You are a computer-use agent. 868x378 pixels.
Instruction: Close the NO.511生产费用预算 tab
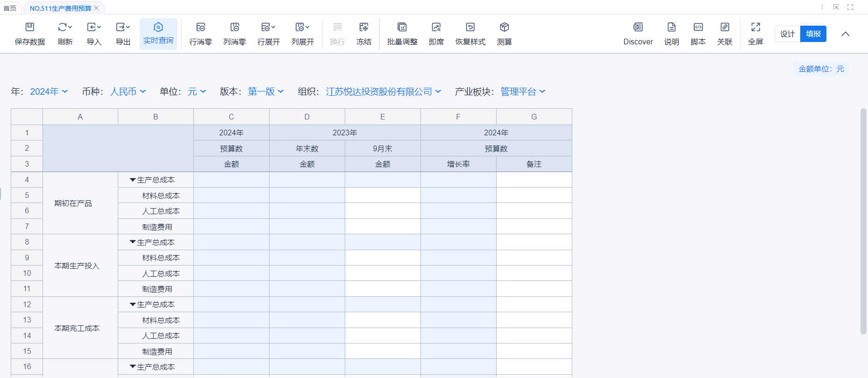click(x=96, y=8)
